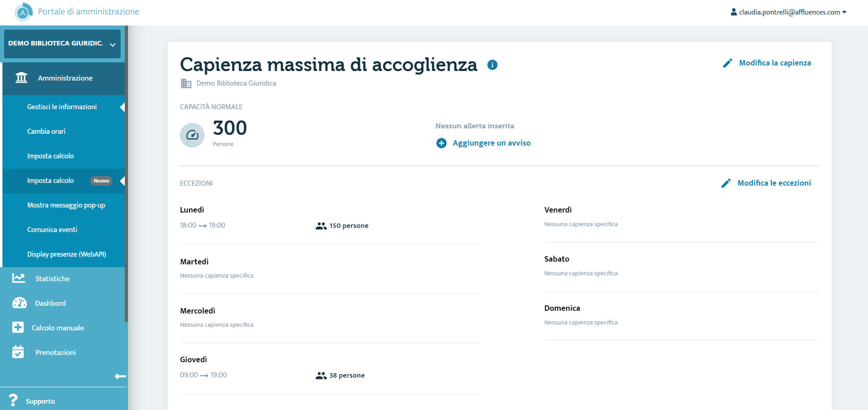The width and height of the screenshot is (868, 410).
Task: Collapse the Amministrazione menu section
Action: 64,78
